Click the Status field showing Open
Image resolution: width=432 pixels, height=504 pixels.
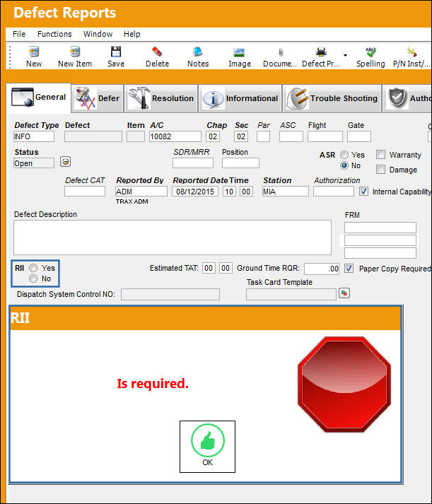34,163
